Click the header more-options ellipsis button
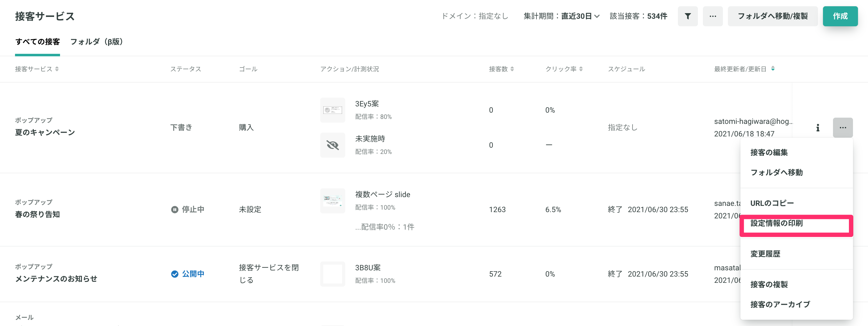 (x=712, y=16)
